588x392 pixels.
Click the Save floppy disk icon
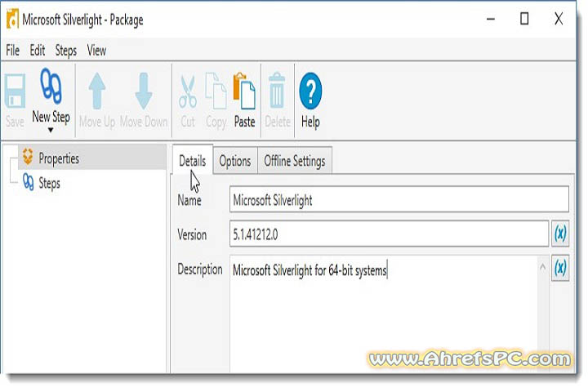(x=15, y=91)
